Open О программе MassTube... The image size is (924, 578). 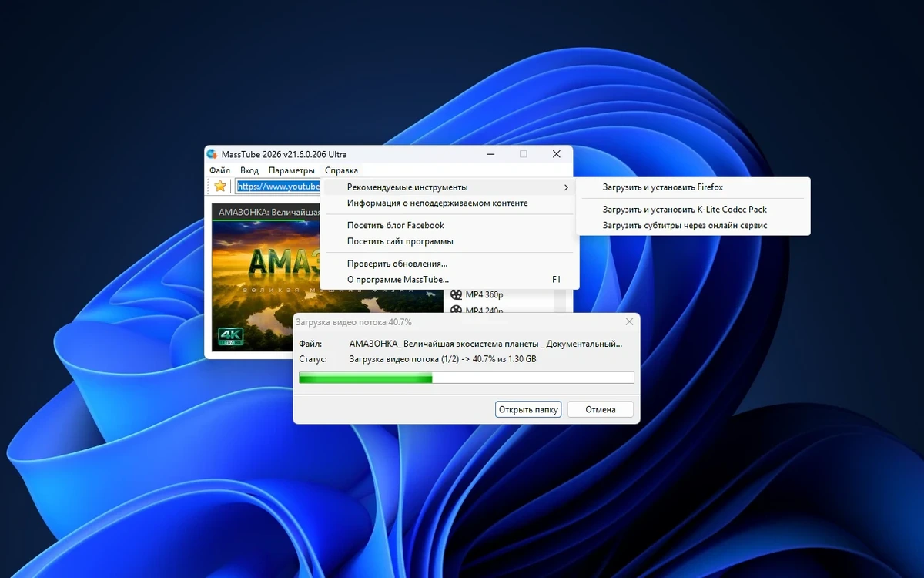tap(449, 280)
